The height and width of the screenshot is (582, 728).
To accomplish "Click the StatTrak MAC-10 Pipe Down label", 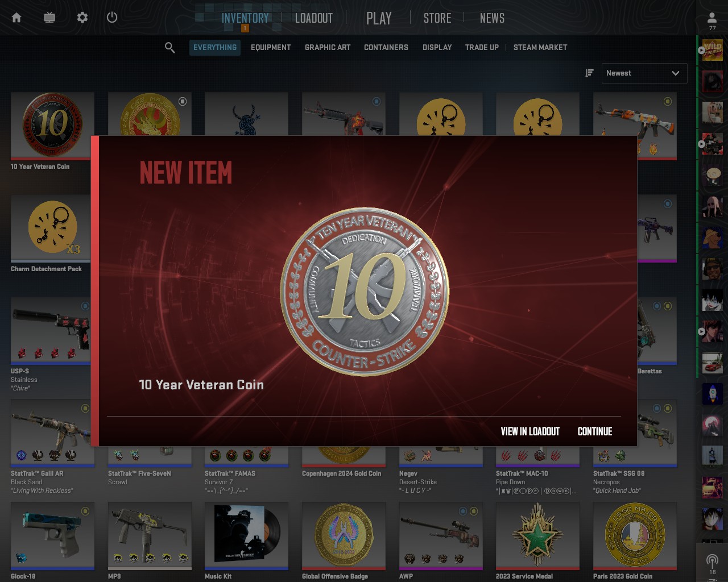I will coord(536,481).
